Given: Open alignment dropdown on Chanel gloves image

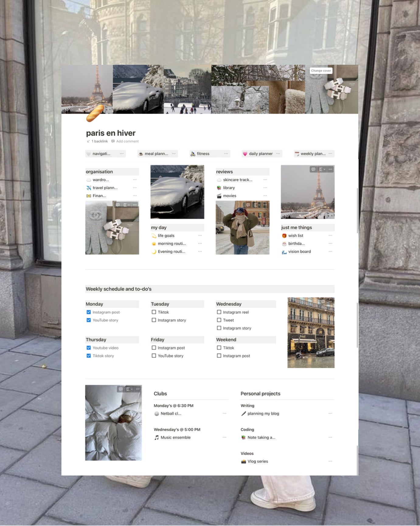Looking at the screenshot, I should pyautogui.click(x=126, y=205).
